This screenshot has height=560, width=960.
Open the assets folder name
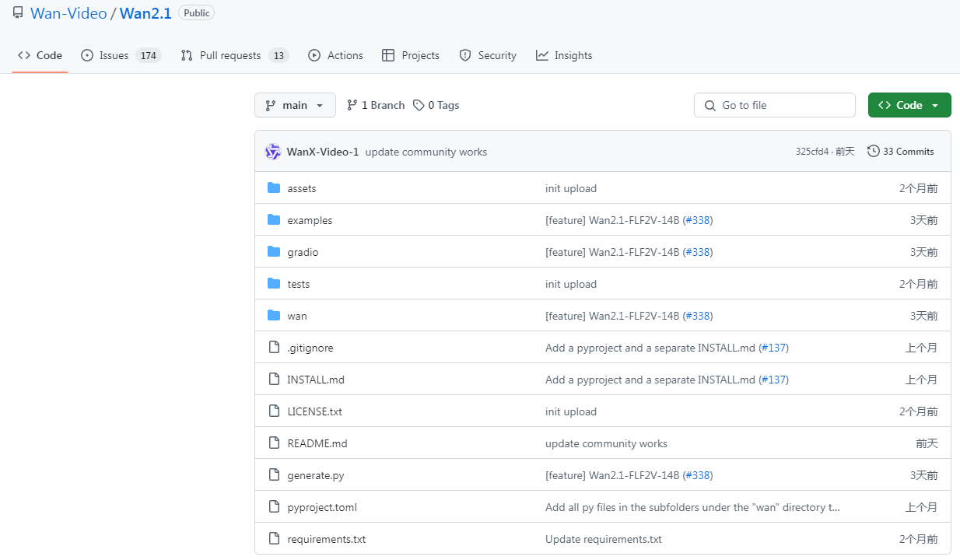click(302, 188)
